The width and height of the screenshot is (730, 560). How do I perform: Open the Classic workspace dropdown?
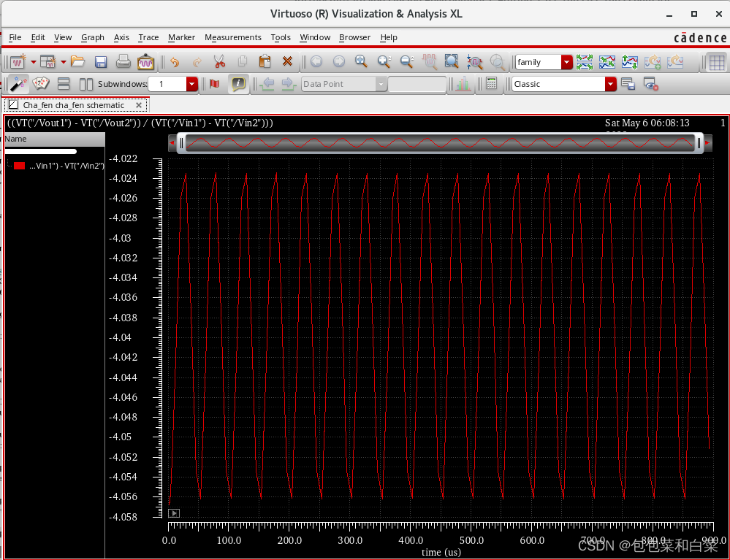click(x=611, y=84)
